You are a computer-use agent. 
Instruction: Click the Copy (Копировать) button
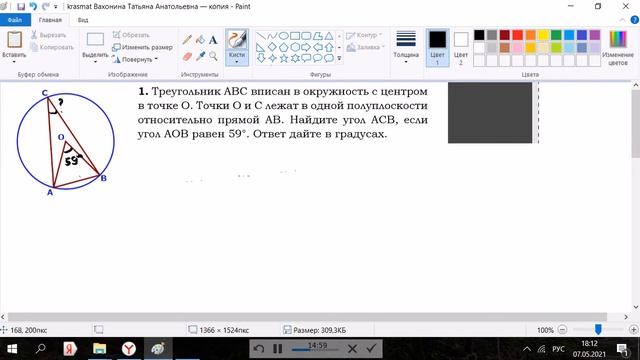click(52, 47)
